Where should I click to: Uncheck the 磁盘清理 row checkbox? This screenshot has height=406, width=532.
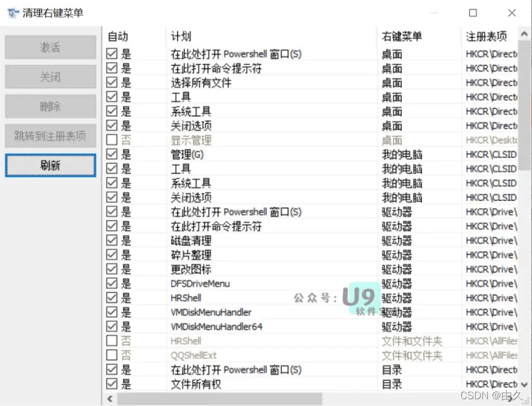[112, 240]
